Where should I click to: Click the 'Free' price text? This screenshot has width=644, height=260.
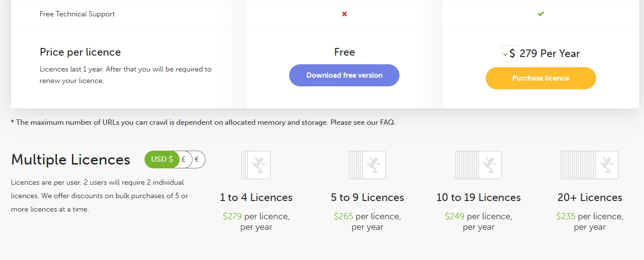[344, 52]
